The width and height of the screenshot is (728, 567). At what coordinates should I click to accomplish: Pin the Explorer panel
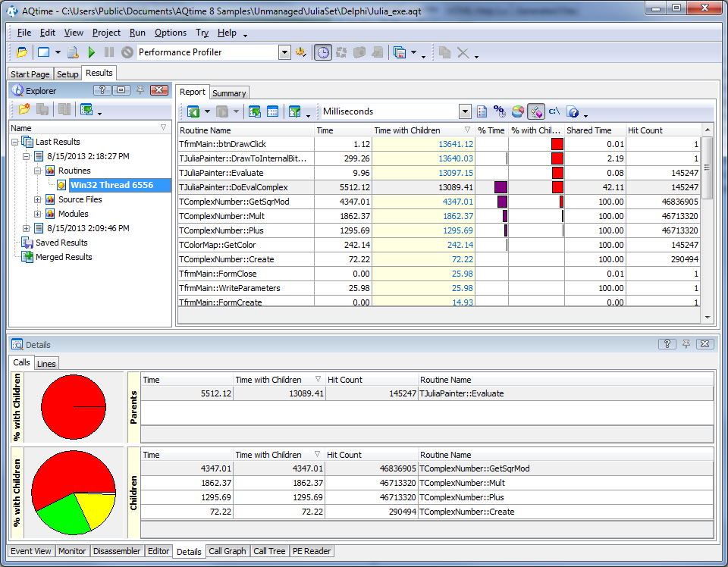click(141, 90)
